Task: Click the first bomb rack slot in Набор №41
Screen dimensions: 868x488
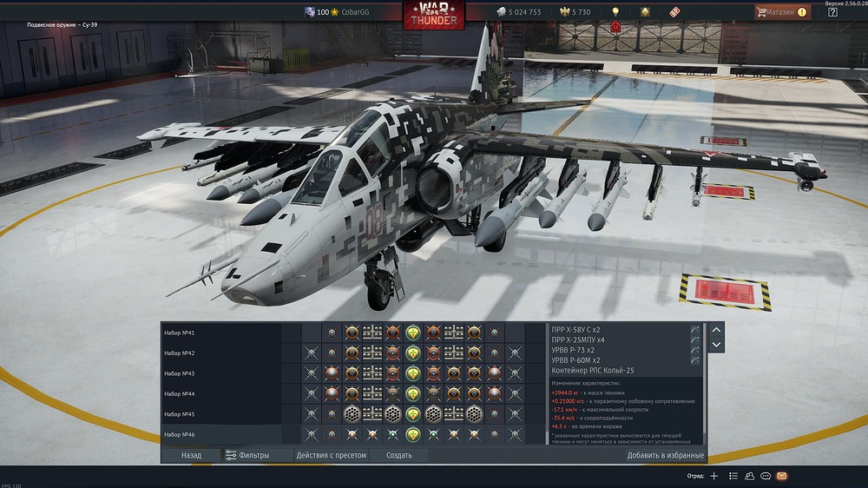Action: (372, 333)
